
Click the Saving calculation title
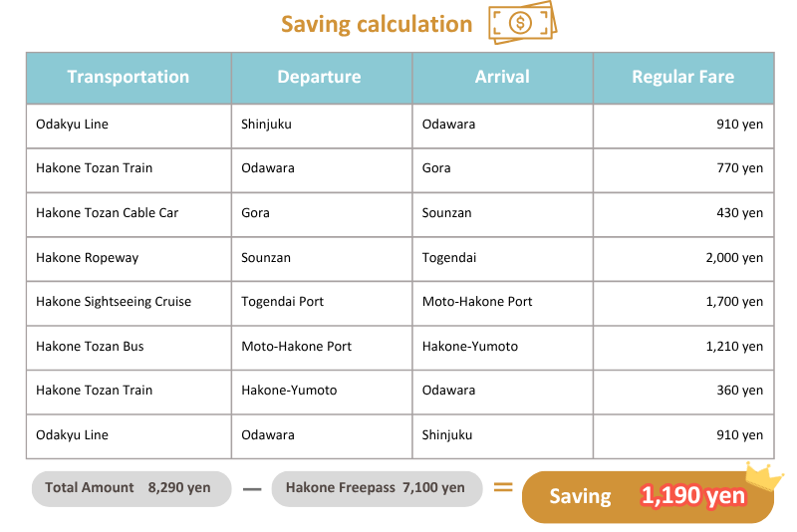pos(377,24)
